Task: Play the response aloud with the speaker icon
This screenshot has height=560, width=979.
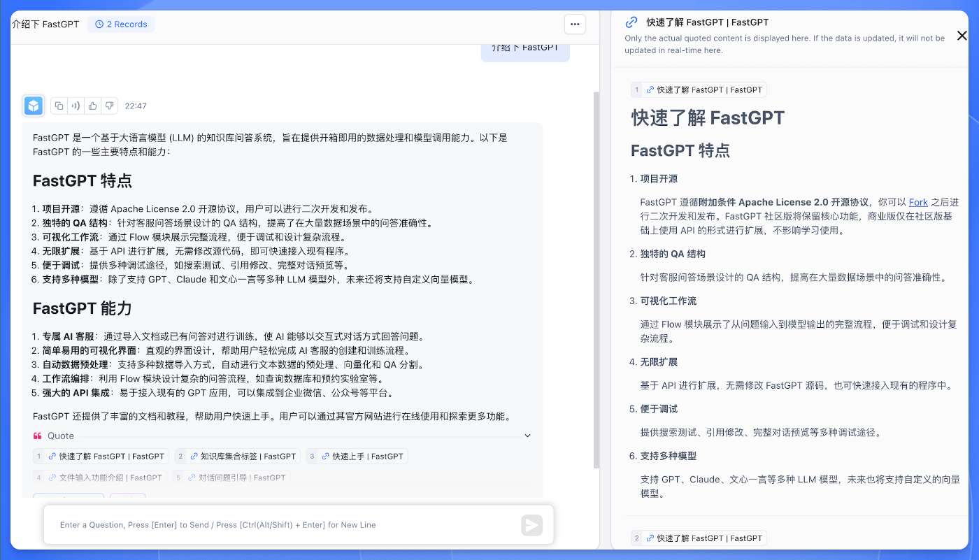Action: 76,106
